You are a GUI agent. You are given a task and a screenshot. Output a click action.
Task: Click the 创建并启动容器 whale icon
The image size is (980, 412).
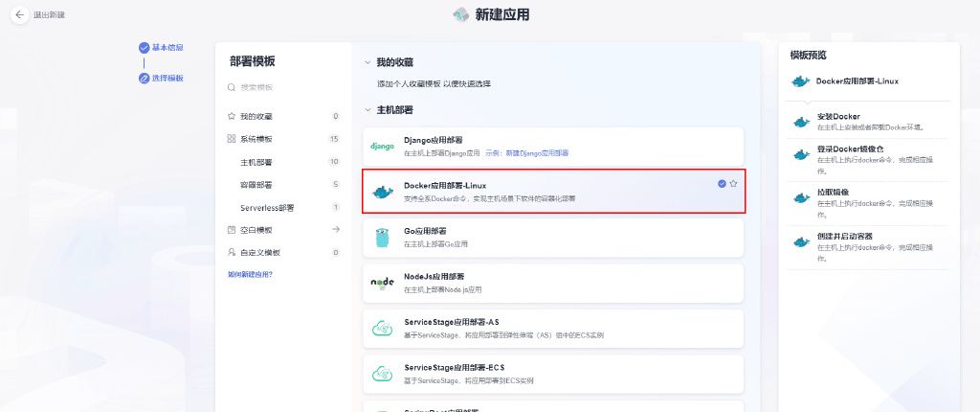click(801, 241)
